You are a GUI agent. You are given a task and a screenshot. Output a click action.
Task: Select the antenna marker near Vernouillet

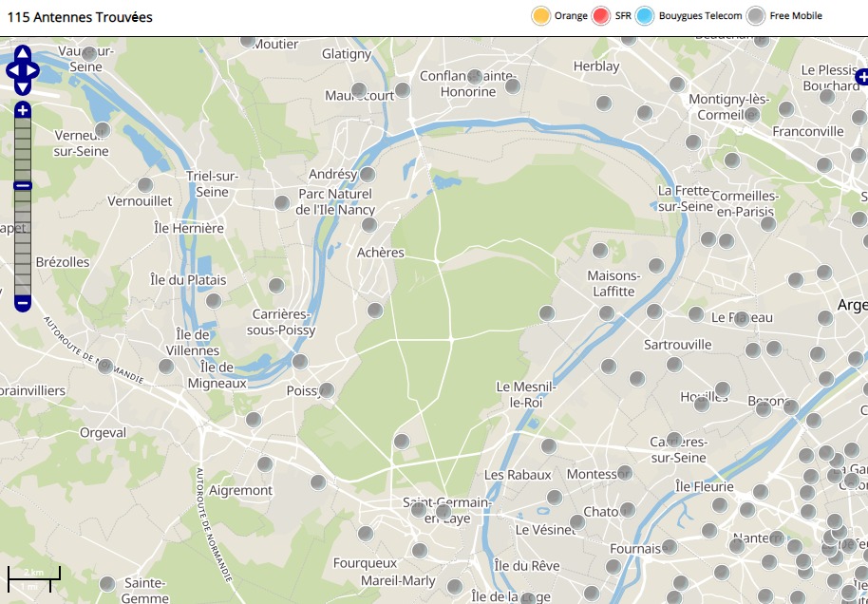pos(145,185)
